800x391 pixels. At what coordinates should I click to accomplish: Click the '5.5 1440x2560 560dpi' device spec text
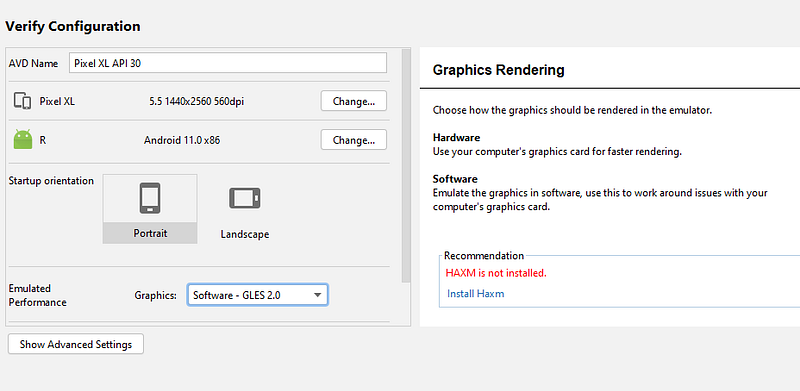[196, 101]
